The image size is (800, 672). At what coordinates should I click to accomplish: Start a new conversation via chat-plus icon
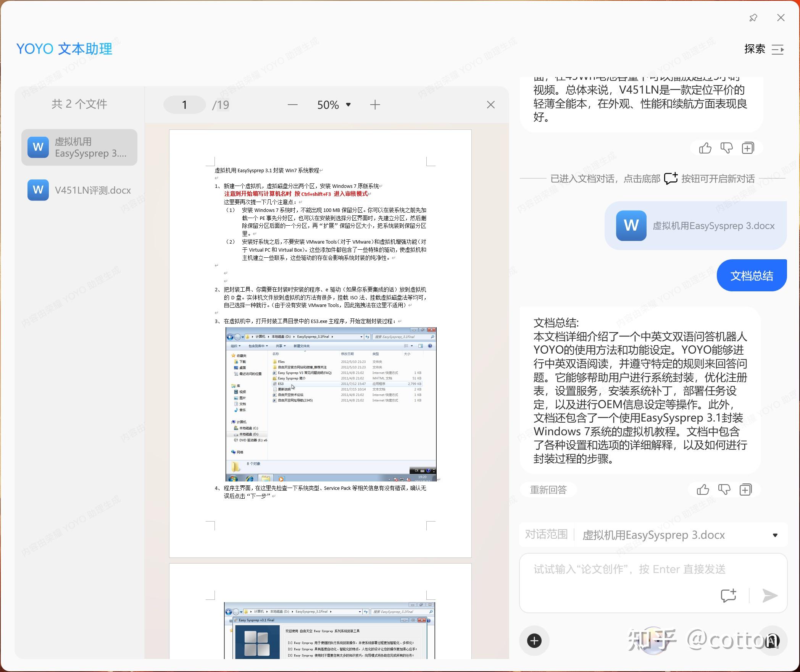click(728, 595)
